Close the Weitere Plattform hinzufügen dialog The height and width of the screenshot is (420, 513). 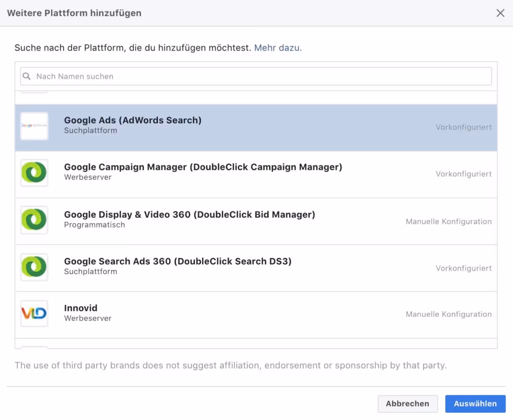[500, 13]
